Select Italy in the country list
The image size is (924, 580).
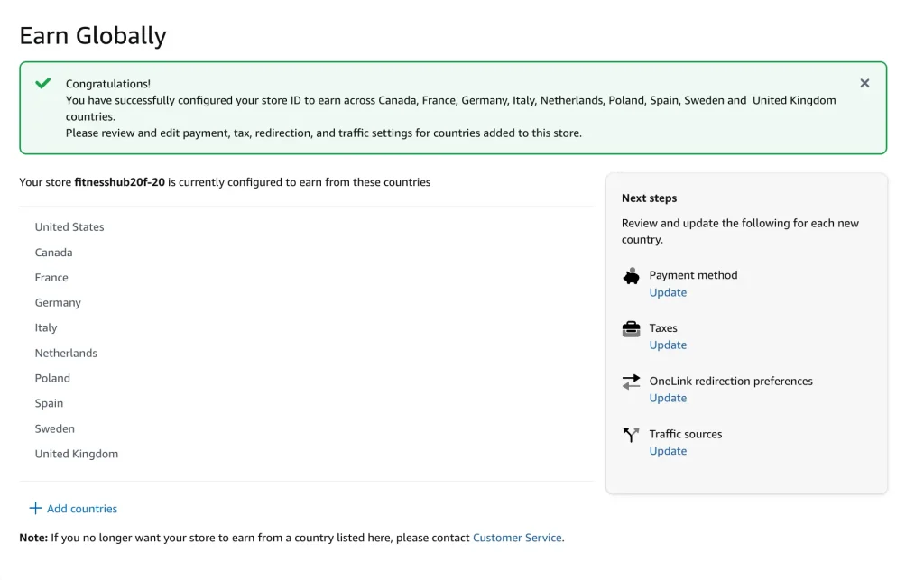click(x=46, y=328)
